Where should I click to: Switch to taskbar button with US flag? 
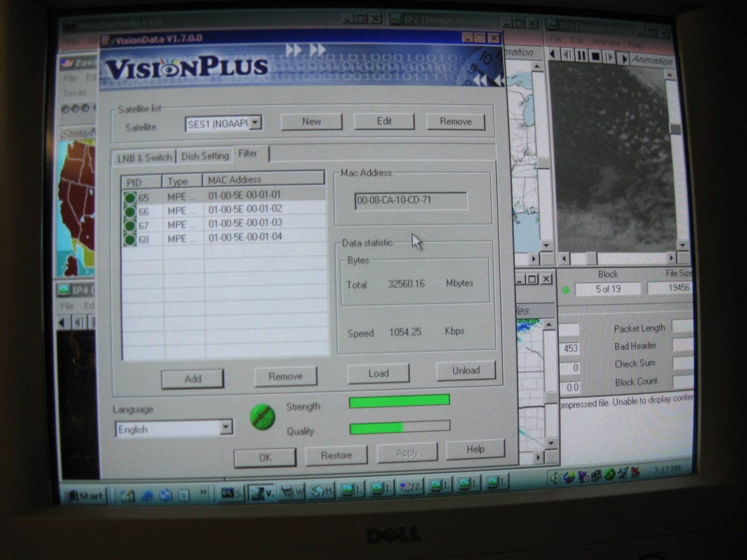tap(410, 487)
